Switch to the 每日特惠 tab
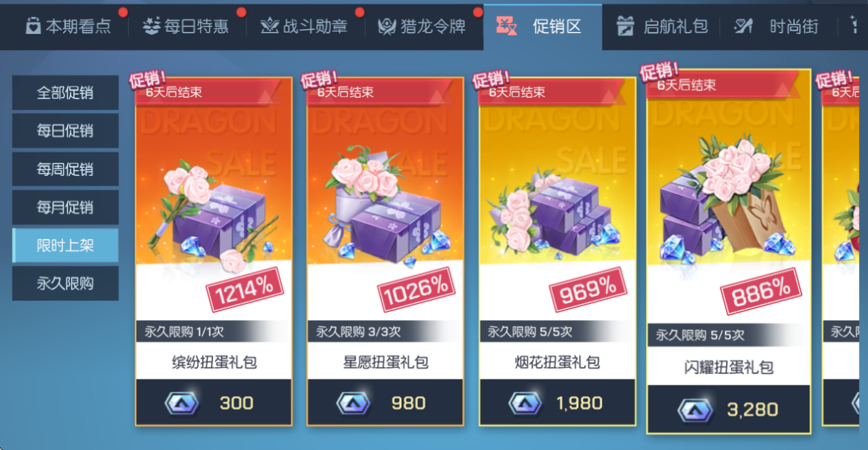Viewport: 868px width, 450px height. pos(186,26)
